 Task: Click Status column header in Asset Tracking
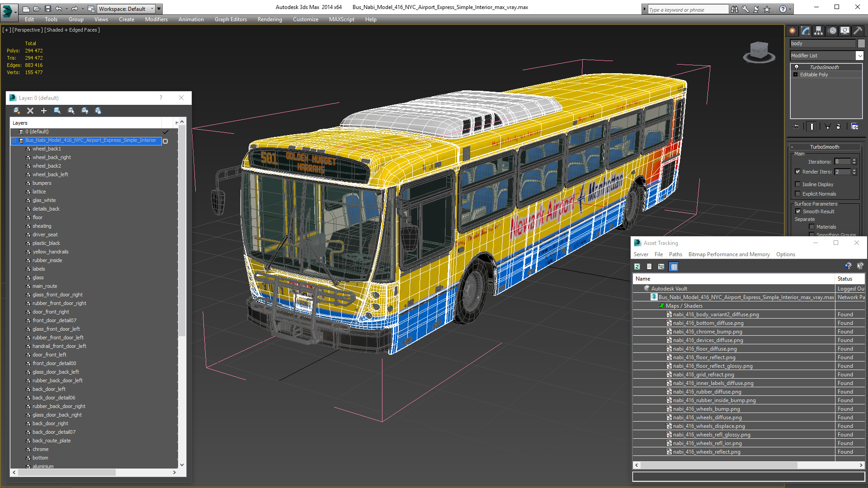pyautogui.click(x=850, y=279)
